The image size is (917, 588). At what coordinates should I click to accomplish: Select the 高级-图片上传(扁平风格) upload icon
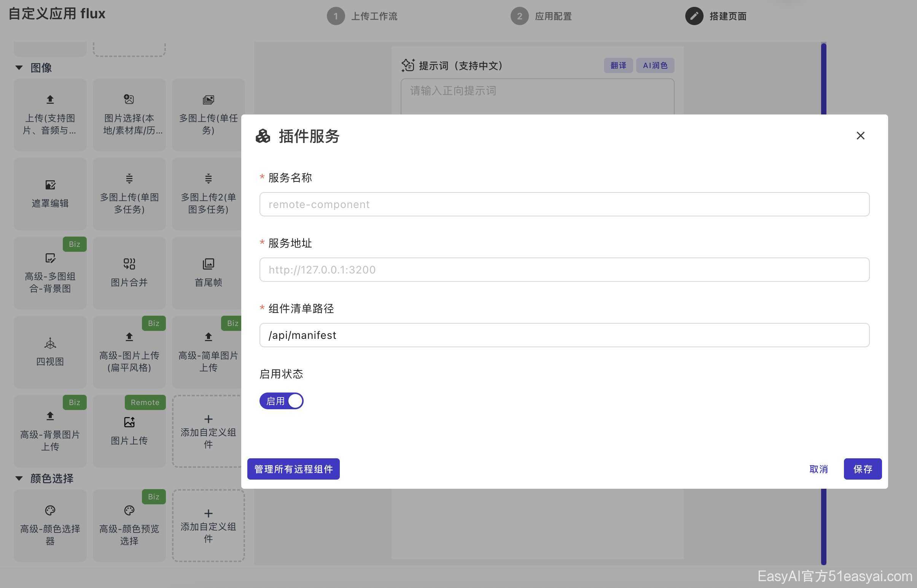(x=129, y=337)
